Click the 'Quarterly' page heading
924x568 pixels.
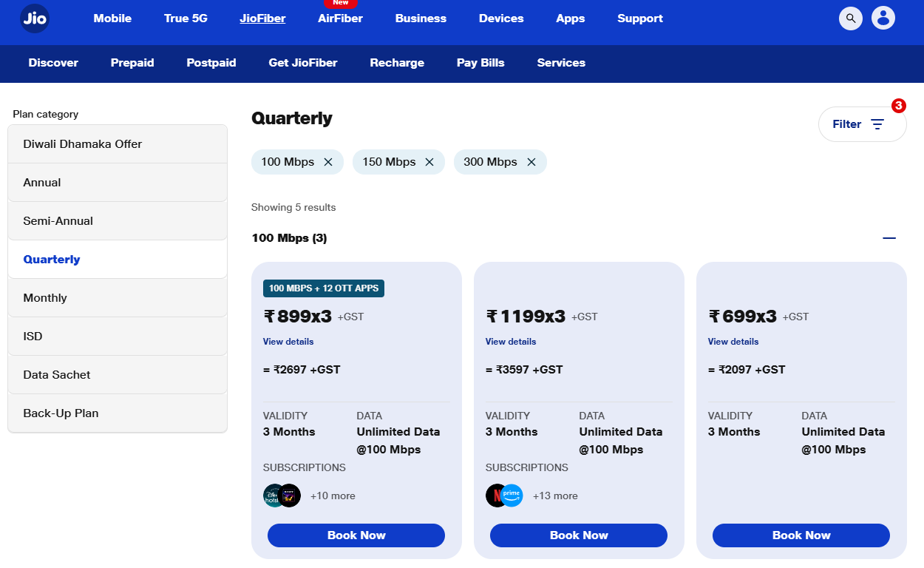(x=292, y=118)
